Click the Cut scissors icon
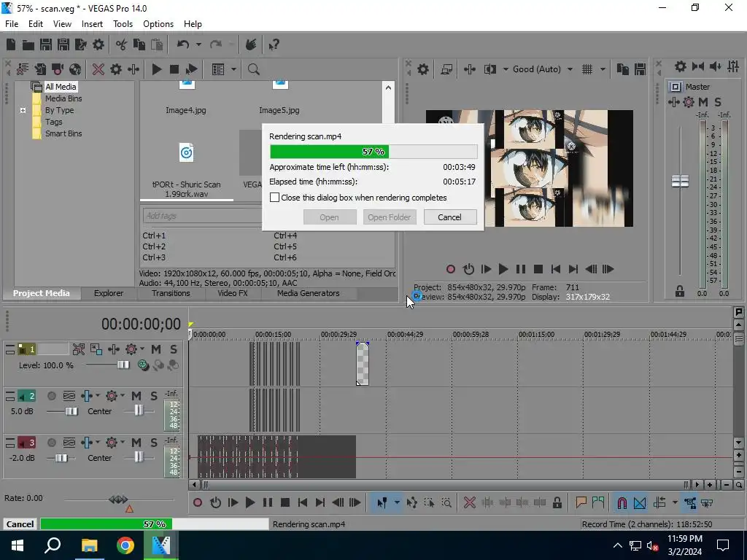The image size is (747, 560). (x=122, y=44)
